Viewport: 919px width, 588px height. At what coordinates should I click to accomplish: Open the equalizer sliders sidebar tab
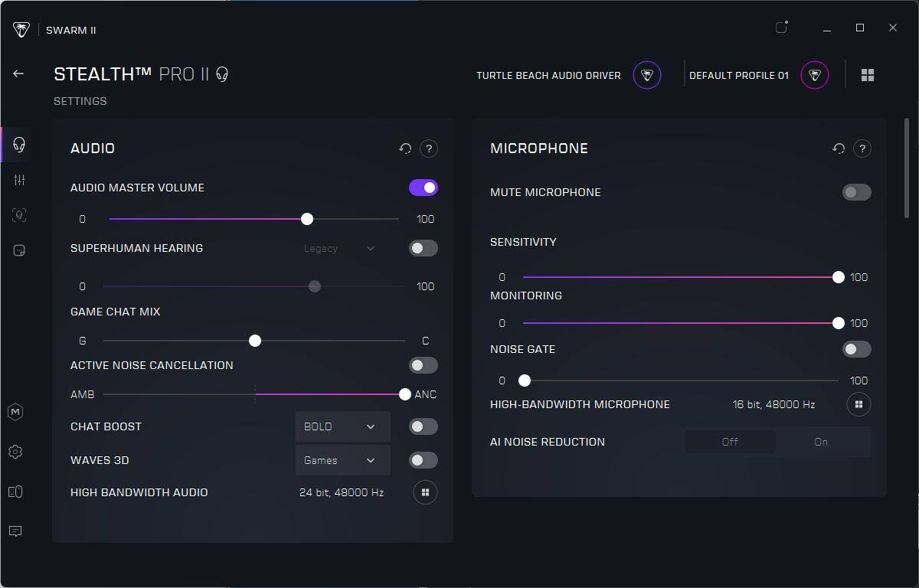coord(19,180)
